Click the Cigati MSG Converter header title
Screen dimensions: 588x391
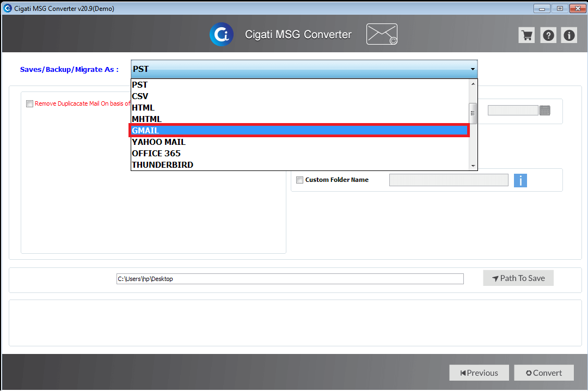pyautogui.click(x=298, y=34)
